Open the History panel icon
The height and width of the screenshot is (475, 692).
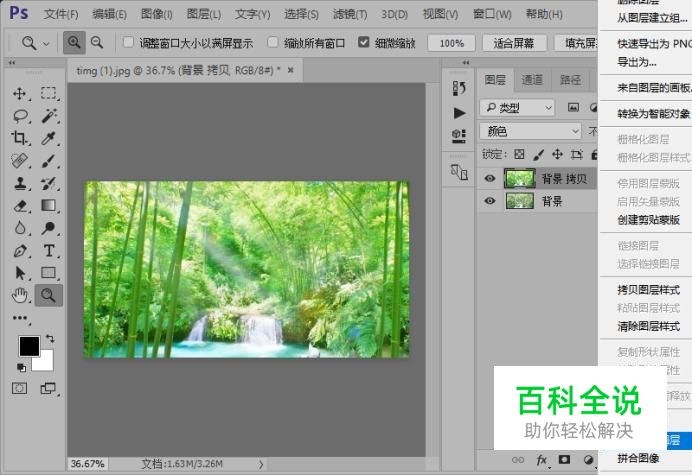click(x=459, y=88)
